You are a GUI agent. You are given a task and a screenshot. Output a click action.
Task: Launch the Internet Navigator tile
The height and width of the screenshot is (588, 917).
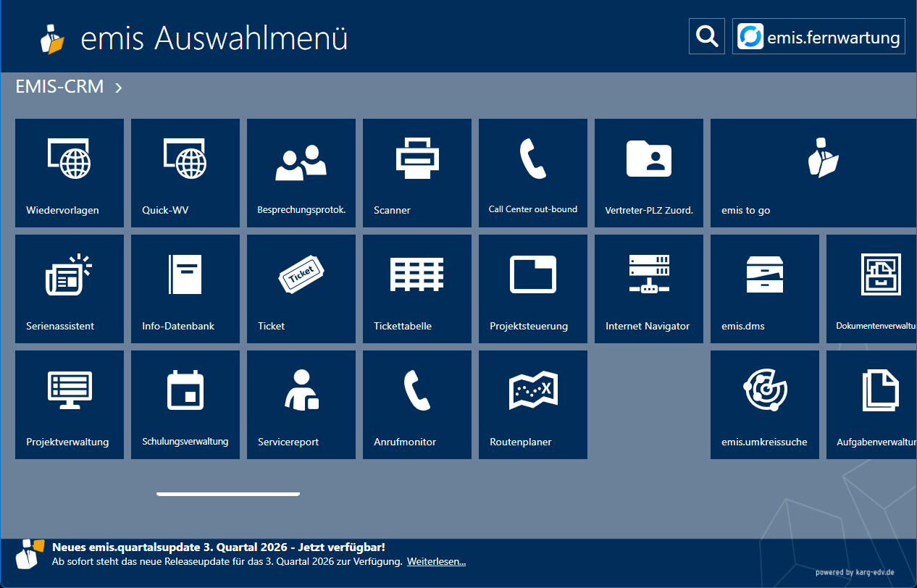point(649,289)
